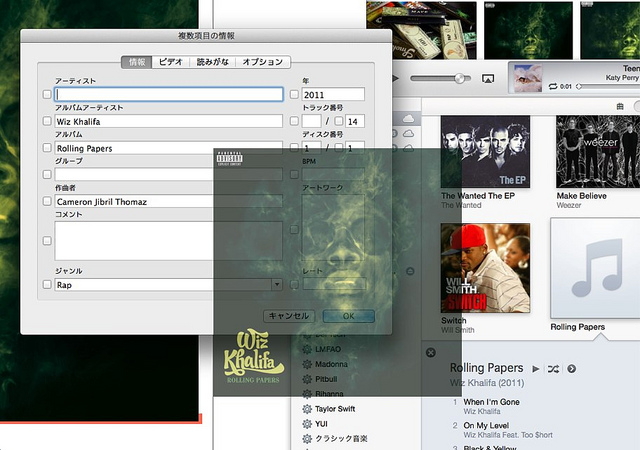Image resolution: width=640 pixels, height=450 pixels.
Task: Enable the BPM checkbox
Action: coord(294,175)
